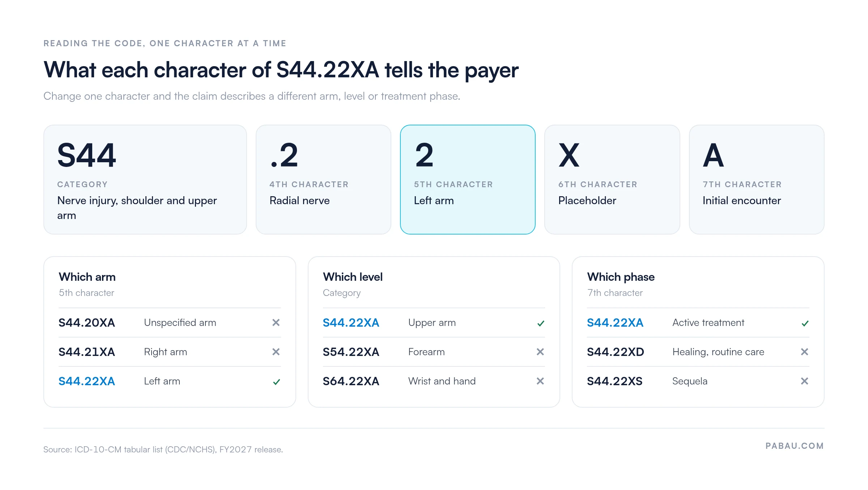This screenshot has width=868, height=490.
Task: Click the green checkmark beside Active treatment
Action: [805, 323]
